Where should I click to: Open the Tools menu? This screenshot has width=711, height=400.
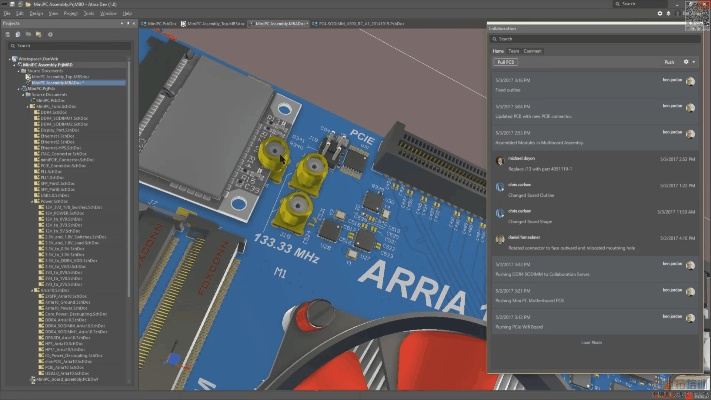pyautogui.click(x=89, y=13)
